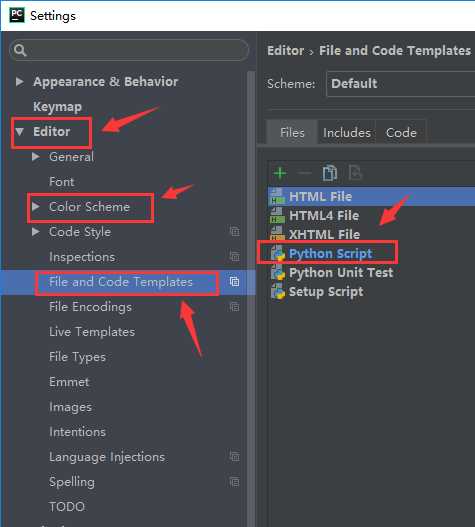Select Python Unit Test template
Viewport: 475px width, 527px height.
click(x=341, y=273)
